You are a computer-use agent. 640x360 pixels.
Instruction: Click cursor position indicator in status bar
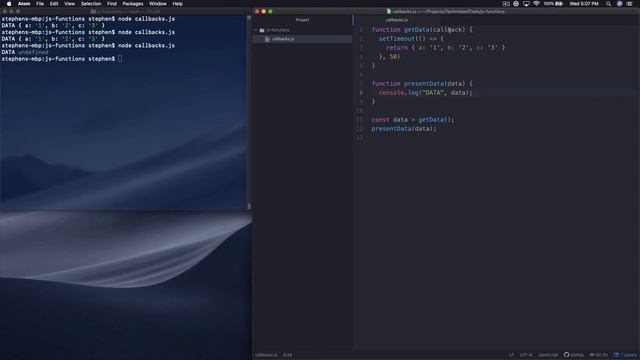click(287, 355)
